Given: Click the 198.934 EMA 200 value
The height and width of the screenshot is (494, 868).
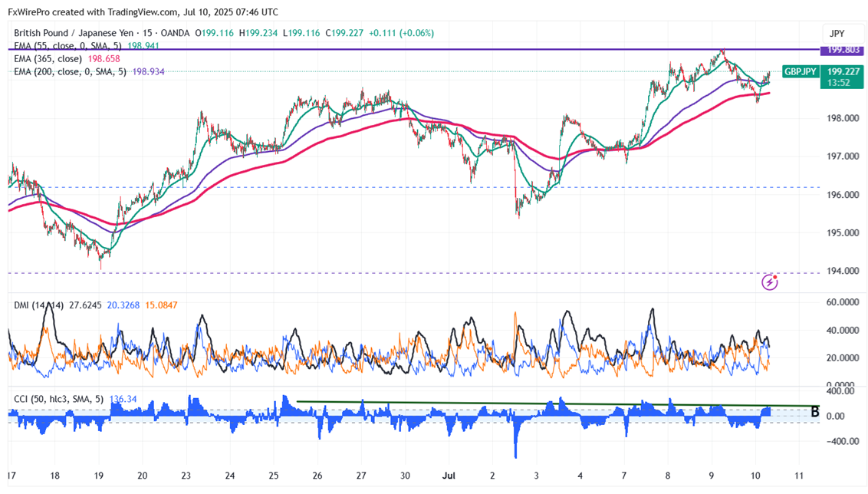Looking at the screenshot, I should click(x=148, y=71).
